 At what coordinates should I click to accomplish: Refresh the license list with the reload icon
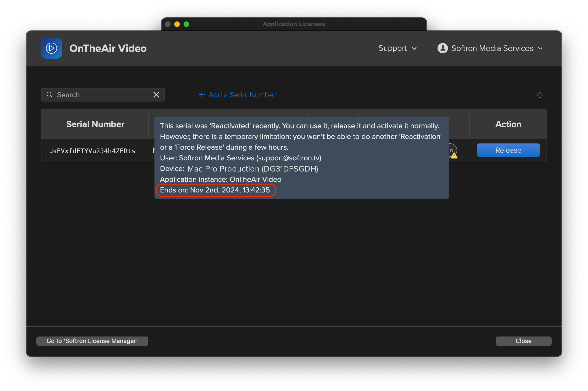(540, 95)
